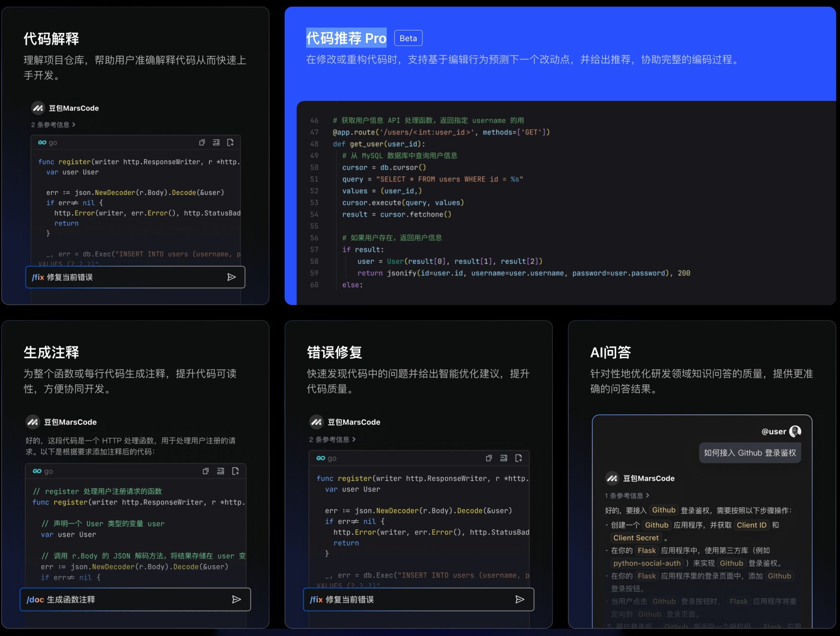Copy code in the 代码解释 card's Go block
The height and width of the screenshot is (636, 840).
(x=202, y=142)
